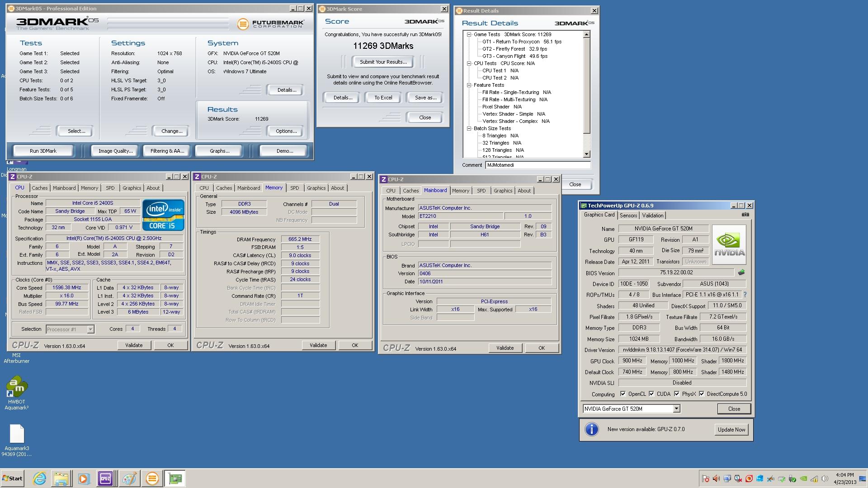The width and height of the screenshot is (868, 488).
Task: Click the GPU-Z screenshot camera icon
Action: [745, 215]
